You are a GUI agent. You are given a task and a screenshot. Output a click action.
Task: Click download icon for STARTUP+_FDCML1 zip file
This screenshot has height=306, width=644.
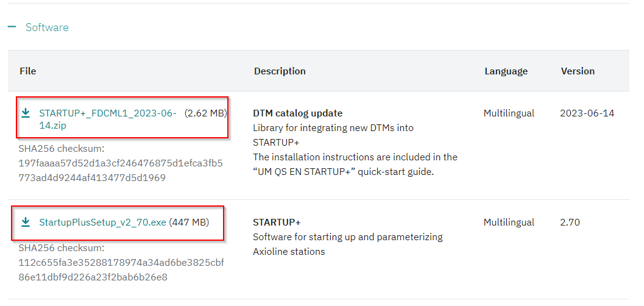pyautogui.click(x=26, y=113)
